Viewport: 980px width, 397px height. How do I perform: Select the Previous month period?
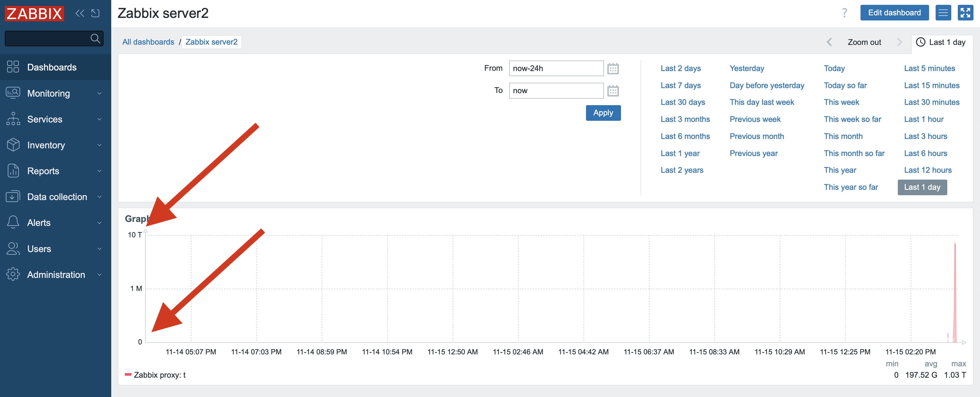756,136
